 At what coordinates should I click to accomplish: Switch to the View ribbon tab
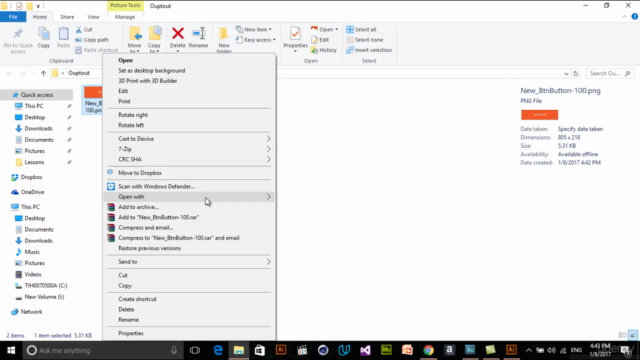pos(93,17)
